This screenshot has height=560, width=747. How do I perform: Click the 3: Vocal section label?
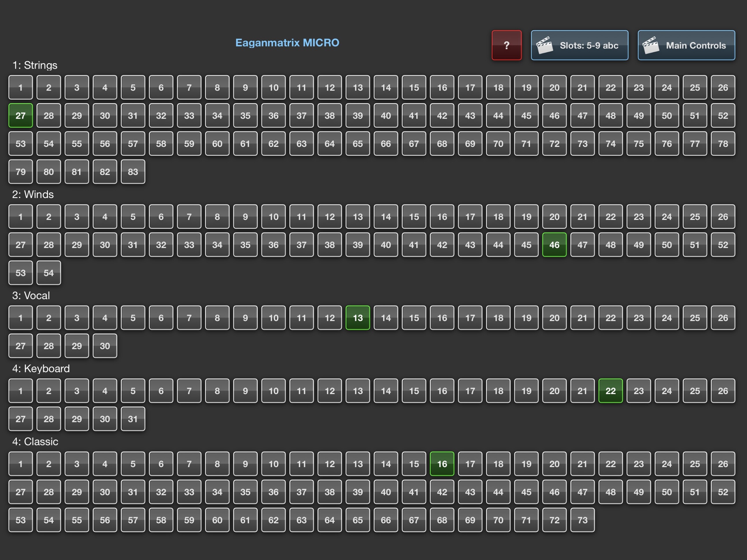[31, 295]
